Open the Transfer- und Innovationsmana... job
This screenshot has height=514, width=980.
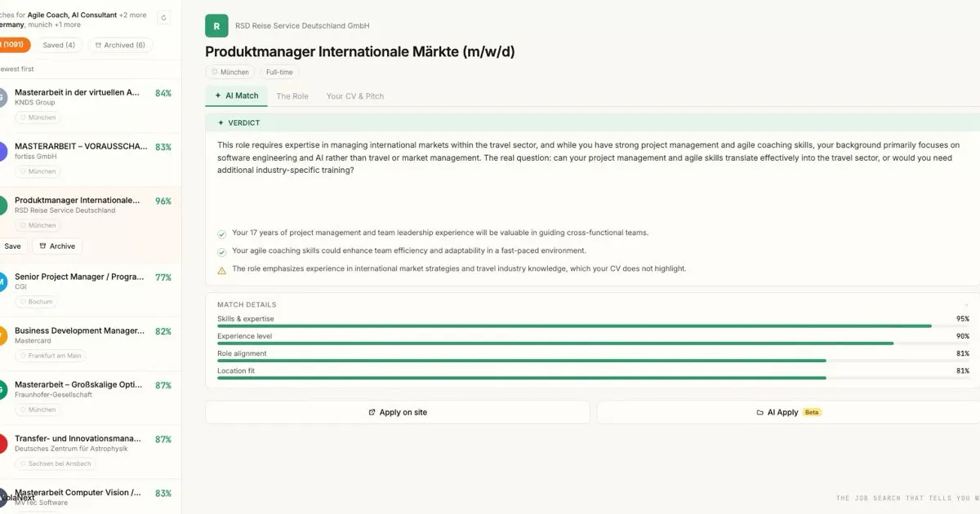pos(91,452)
